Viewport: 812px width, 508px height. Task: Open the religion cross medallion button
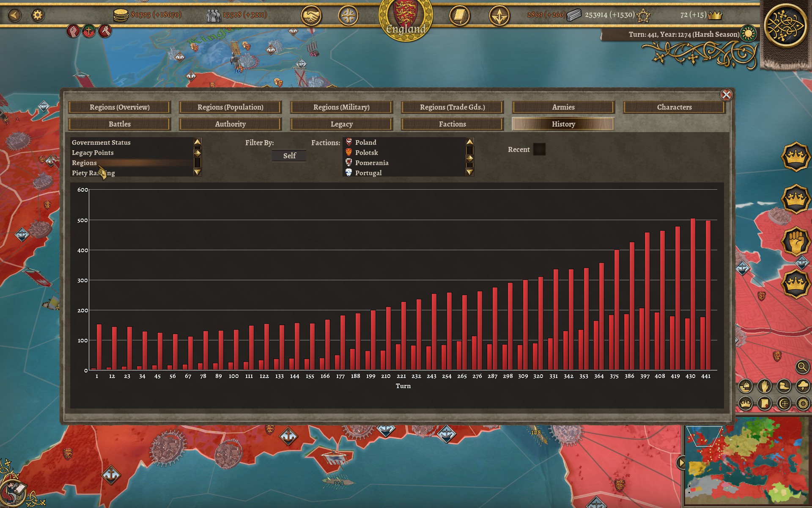pos(348,16)
